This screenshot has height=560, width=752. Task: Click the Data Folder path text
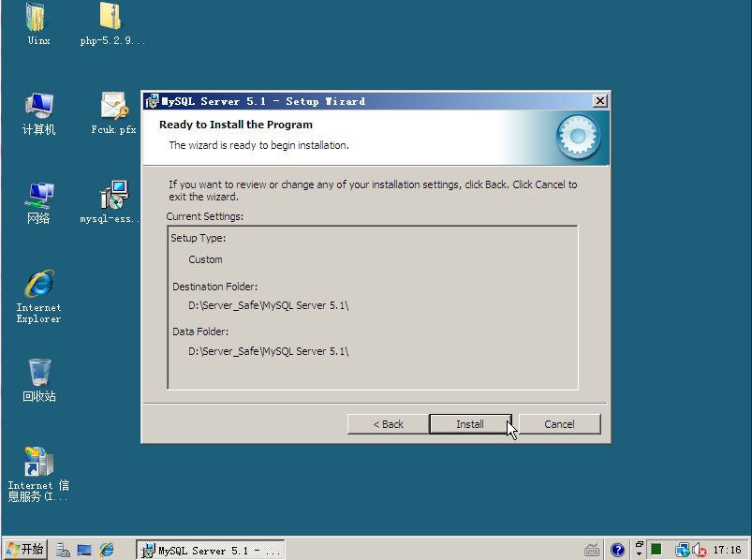tap(269, 351)
